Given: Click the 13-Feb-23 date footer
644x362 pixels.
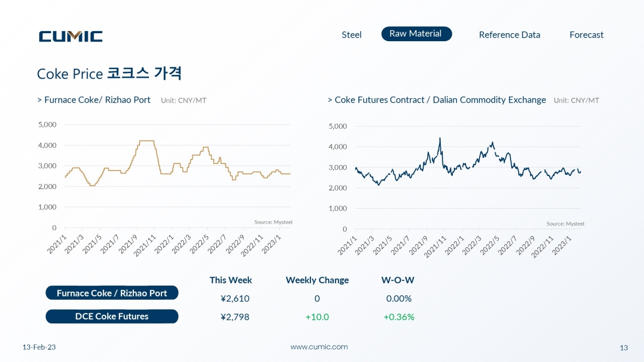Looking at the screenshot, I should pos(39,347).
